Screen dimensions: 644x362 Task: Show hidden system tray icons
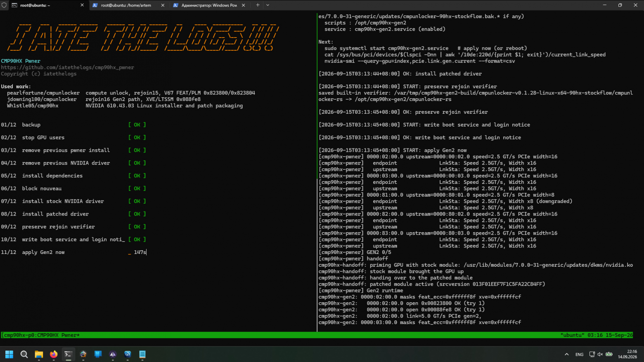567,354
